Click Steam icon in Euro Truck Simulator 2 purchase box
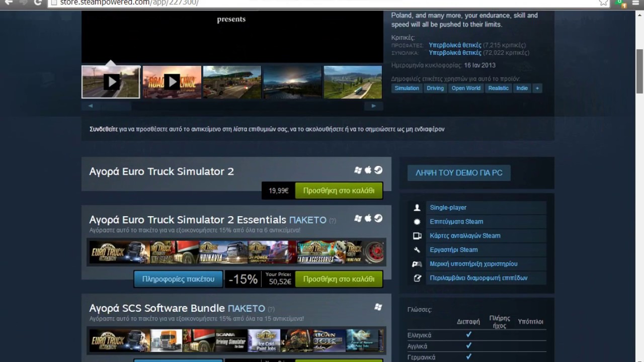The height and width of the screenshot is (362, 644). coord(378,170)
